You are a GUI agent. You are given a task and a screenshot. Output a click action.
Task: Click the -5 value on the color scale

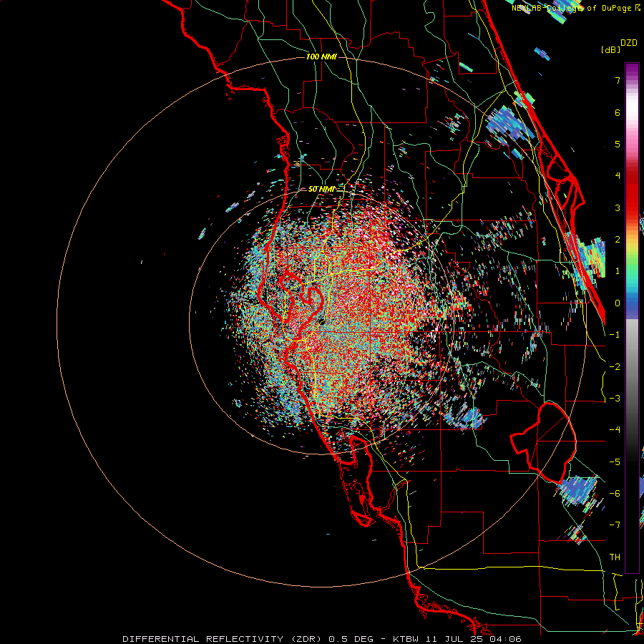615,462
